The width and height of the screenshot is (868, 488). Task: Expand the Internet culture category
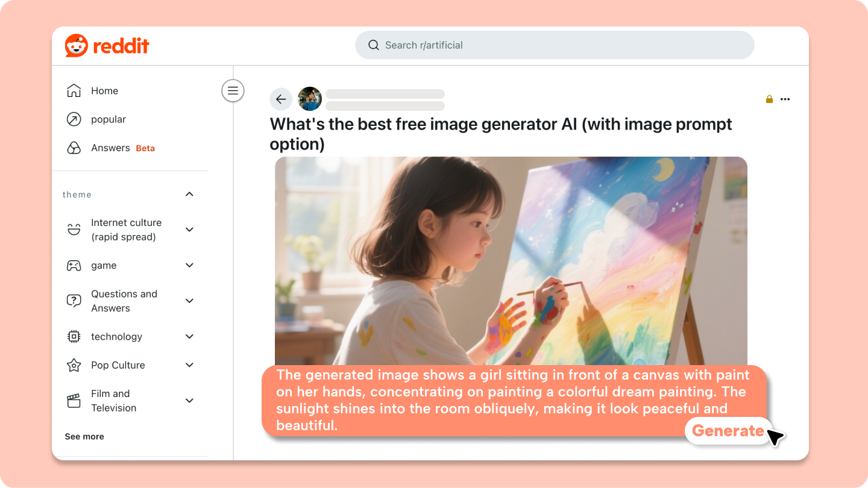click(189, 230)
